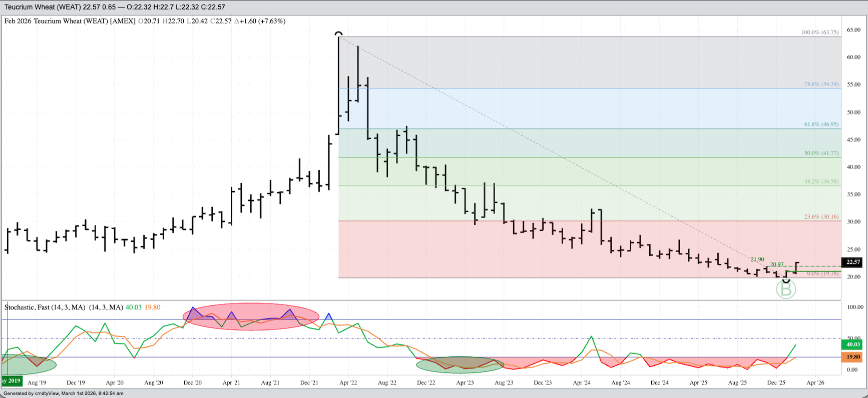The width and height of the screenshot is (868, 398).
Task: Click the orange 19.80 stochastic value tag
Action: click(x=853, y=357)
